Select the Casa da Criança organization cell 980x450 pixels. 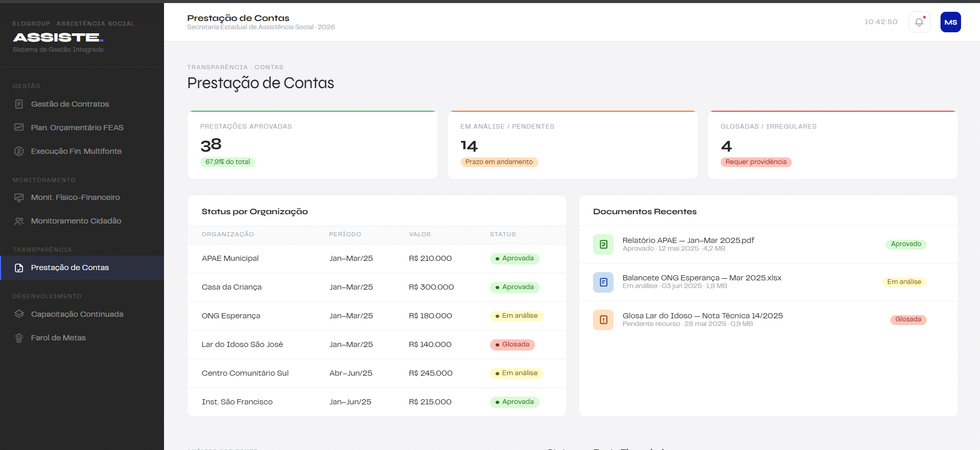(232, 287)
